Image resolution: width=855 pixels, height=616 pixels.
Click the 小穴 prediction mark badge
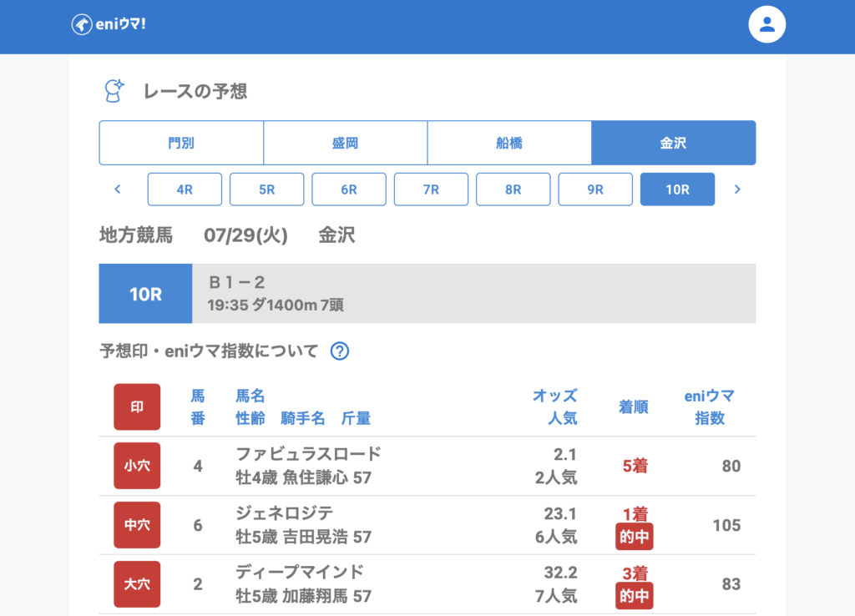point(137,466)
